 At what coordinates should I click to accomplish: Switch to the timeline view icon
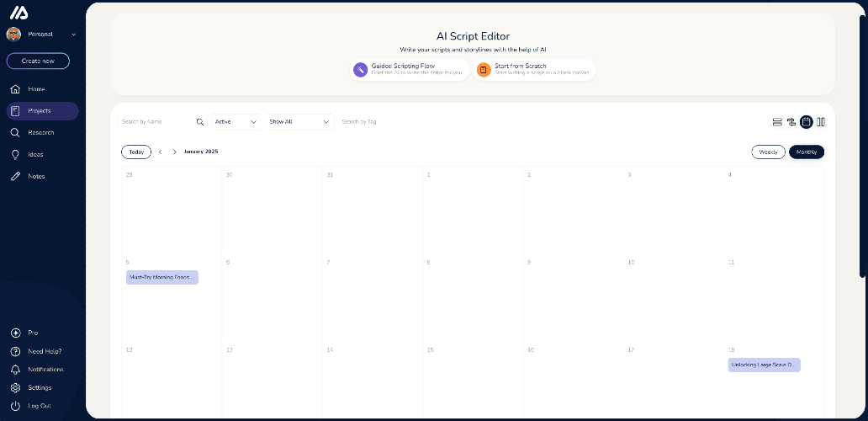tap(791, 122)
